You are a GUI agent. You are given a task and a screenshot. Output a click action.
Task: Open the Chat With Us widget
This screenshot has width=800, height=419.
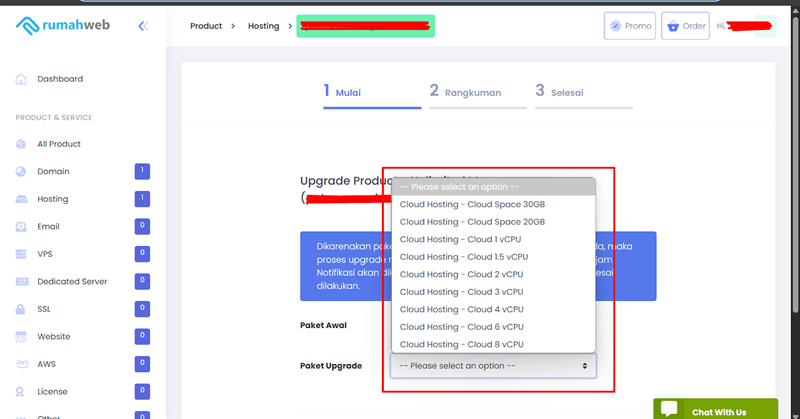pyautogui.click(x=715, y=409)
